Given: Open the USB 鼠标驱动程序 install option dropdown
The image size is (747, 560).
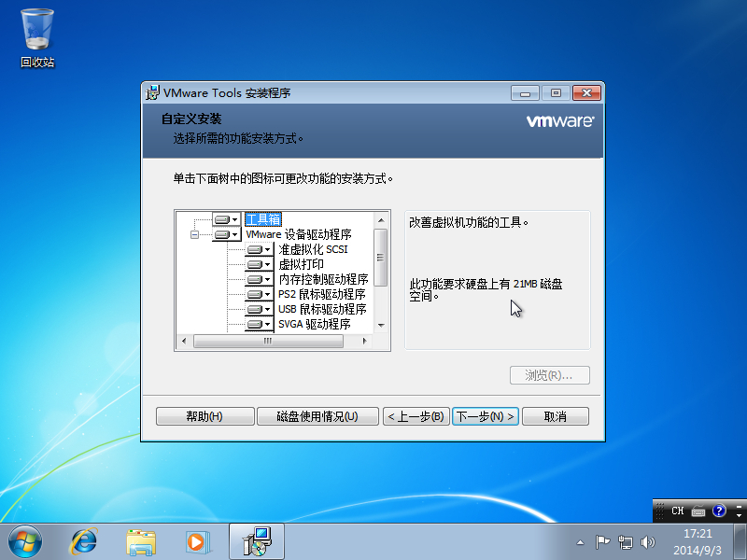Looking at the screenshot, I should (260, 309).
